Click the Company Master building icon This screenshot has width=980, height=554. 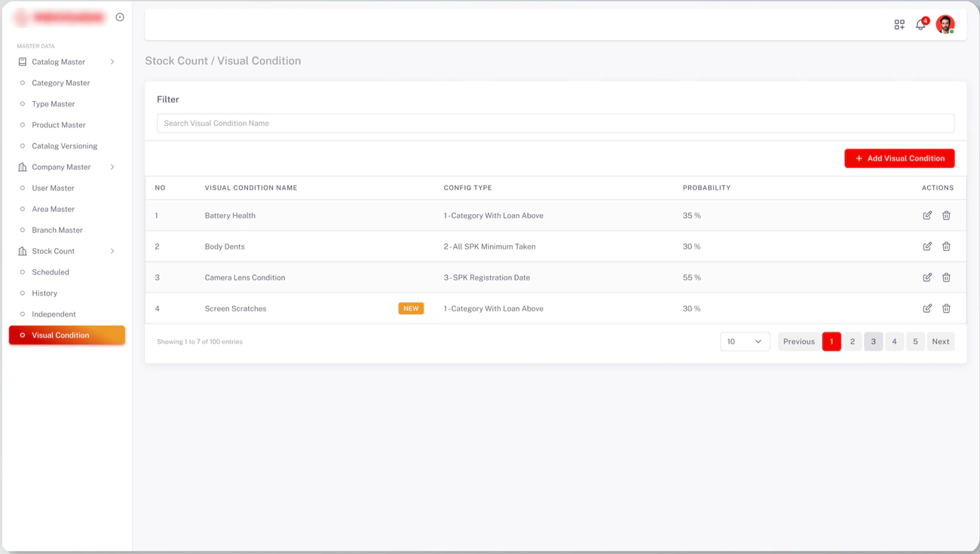(x=23, y=167)
